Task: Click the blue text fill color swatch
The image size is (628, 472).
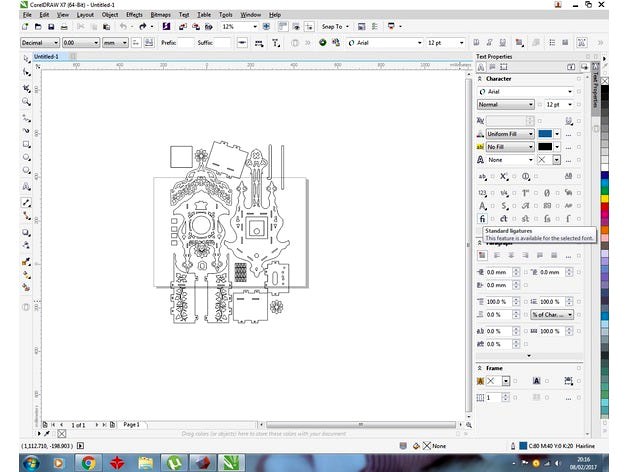Action: pyautogui.click(x=546, y=133)
